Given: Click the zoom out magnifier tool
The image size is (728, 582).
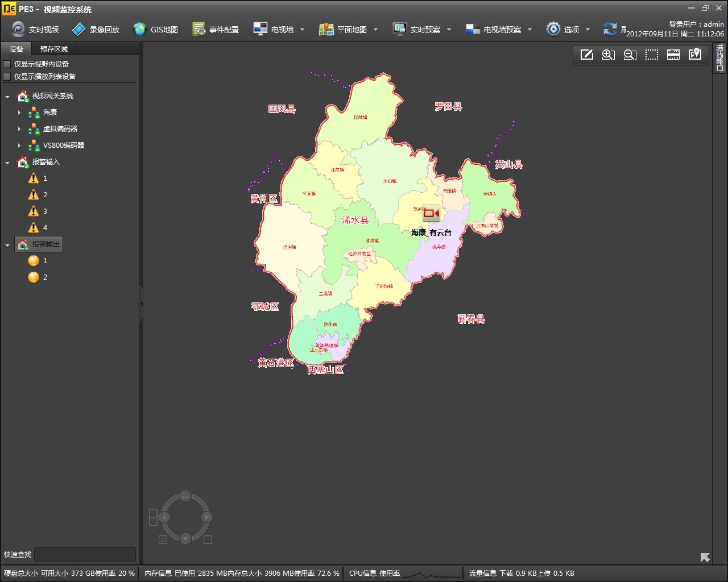Looking at the screenshot, I should (630, 55).
